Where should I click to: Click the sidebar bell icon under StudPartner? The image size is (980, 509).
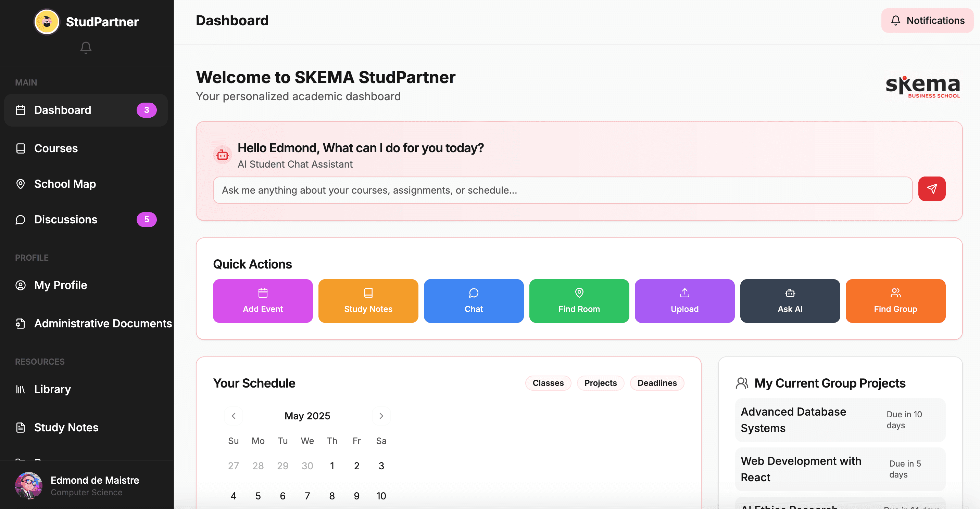tap(86, 48)
